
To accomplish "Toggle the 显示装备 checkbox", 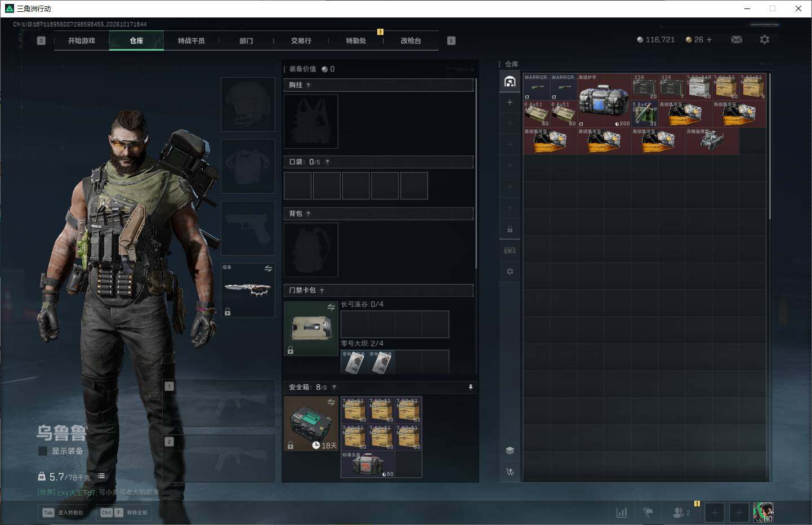I will click(43, 451).
